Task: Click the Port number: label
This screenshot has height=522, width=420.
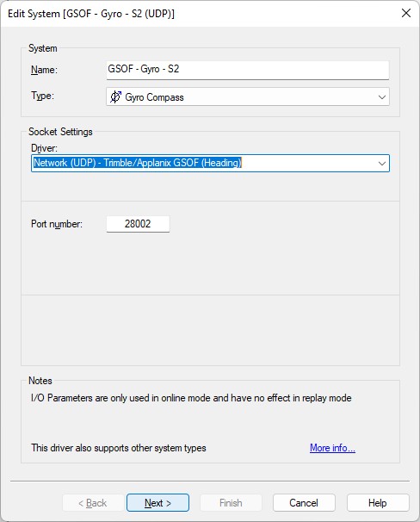Action: (x=57, y=224)
